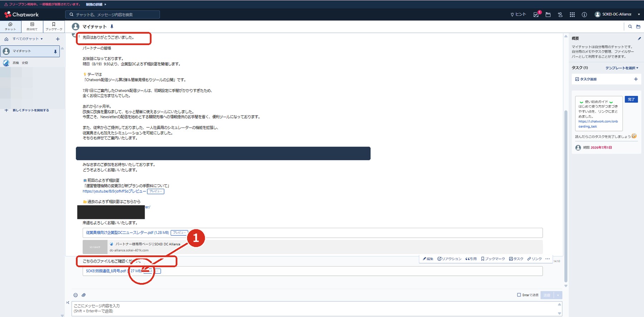This screenshot has width=644, height=317.
Task: Open the app grid icon
Action: pyautogui.click(x=572, y=15)
